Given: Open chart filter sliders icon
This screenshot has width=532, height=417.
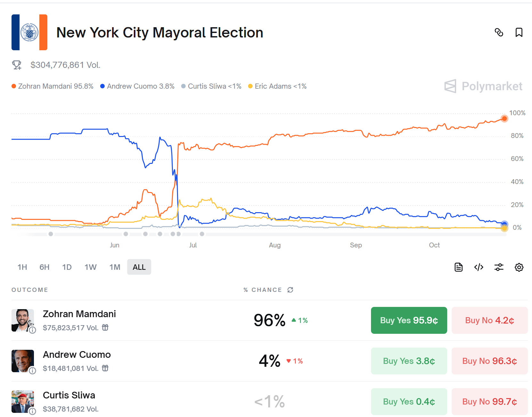Looking at the screenshot, I should [x=499, y=267].
